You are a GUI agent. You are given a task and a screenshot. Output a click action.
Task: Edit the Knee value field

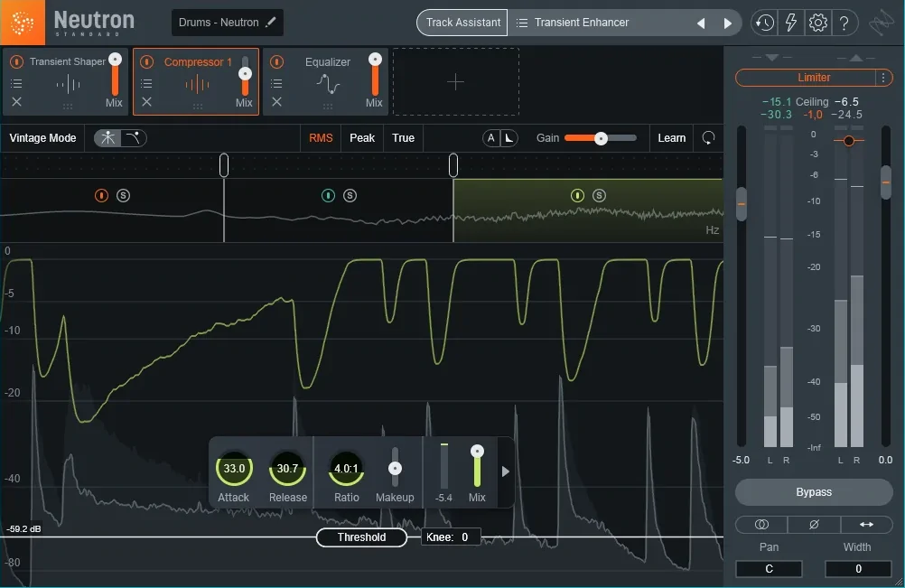[450, 537]
